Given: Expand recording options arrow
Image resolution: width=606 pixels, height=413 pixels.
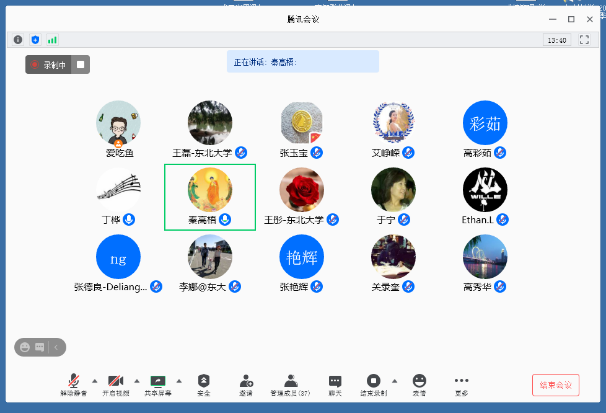Looking at the screenshot, I should click(395, 381).
